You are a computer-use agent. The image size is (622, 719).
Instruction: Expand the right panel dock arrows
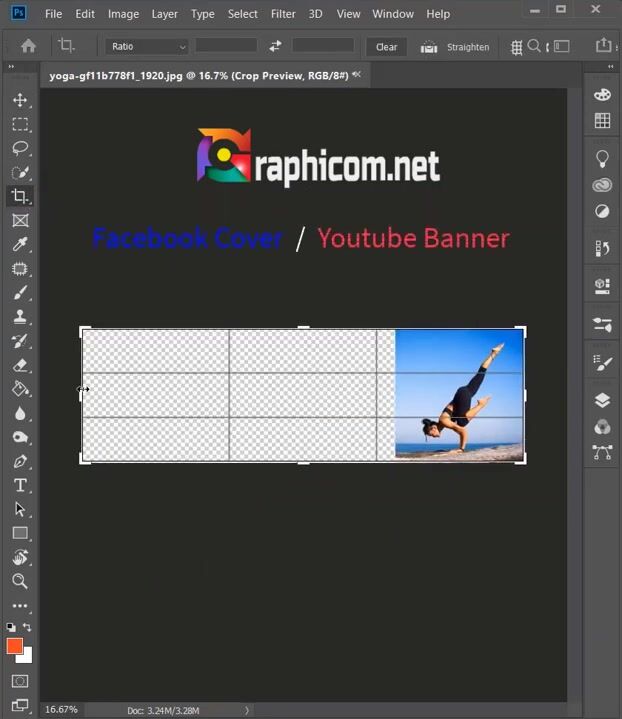611,67
